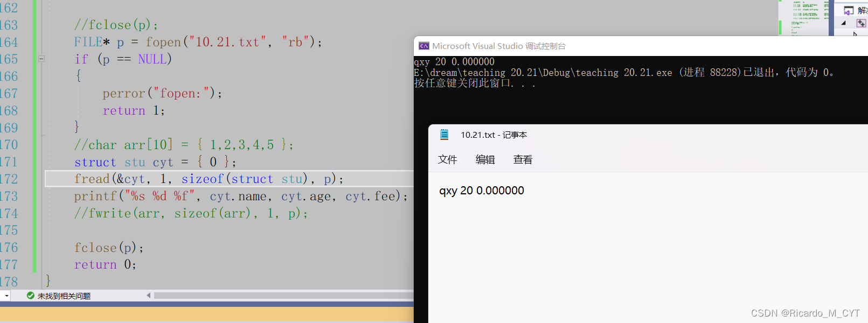868x323 pixels.
Task: Open the 查看 menu in Notepad
Action: pos(523,159)
